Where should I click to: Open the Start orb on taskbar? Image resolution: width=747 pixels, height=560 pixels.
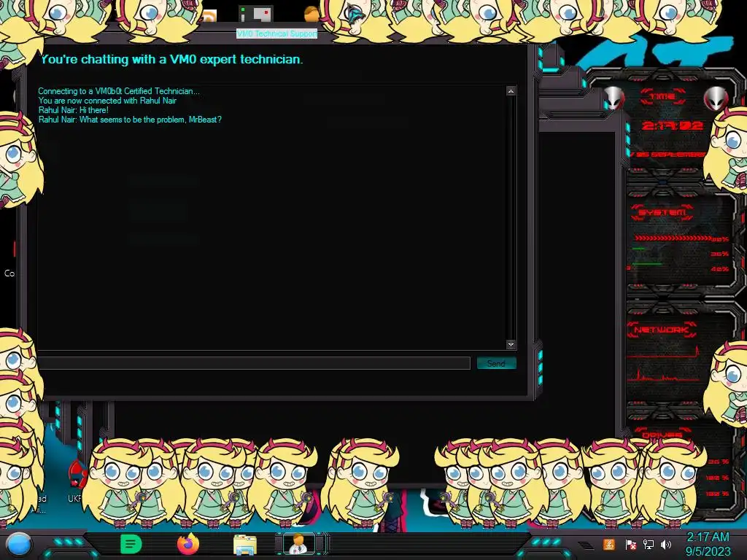(19, 545)
